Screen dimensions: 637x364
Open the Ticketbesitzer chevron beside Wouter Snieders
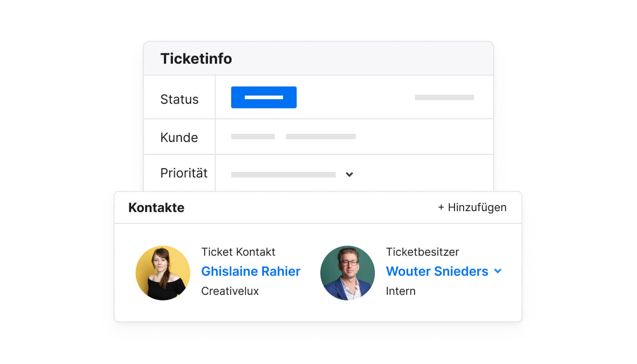click(498, 271)
